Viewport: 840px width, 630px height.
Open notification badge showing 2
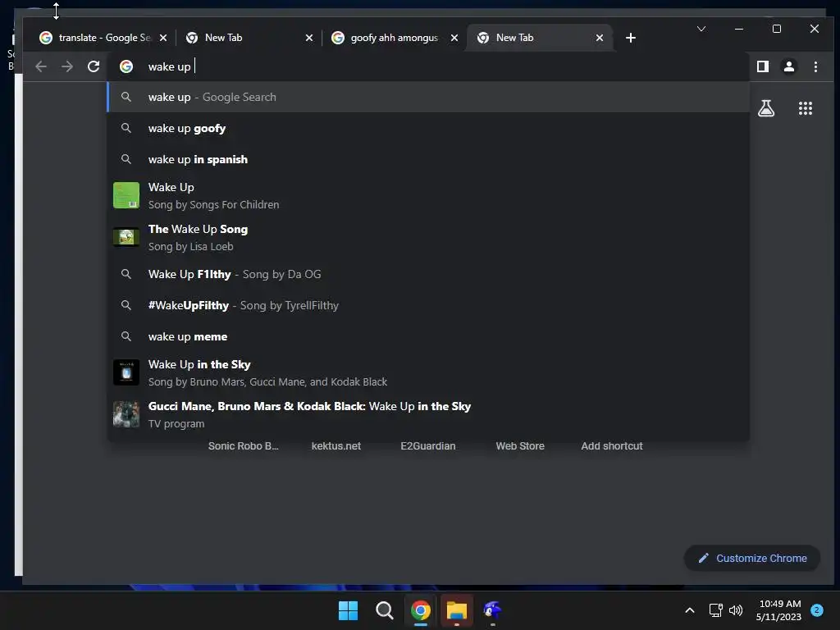point(817,610)
